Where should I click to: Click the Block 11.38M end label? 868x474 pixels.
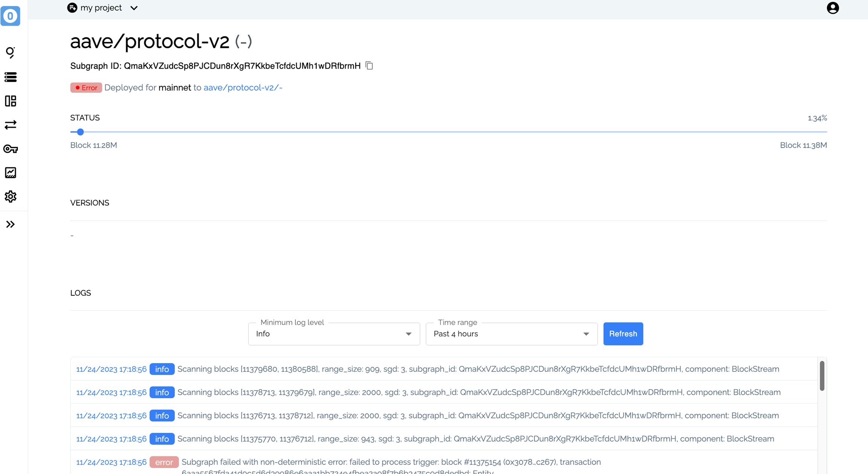(803, 145)
